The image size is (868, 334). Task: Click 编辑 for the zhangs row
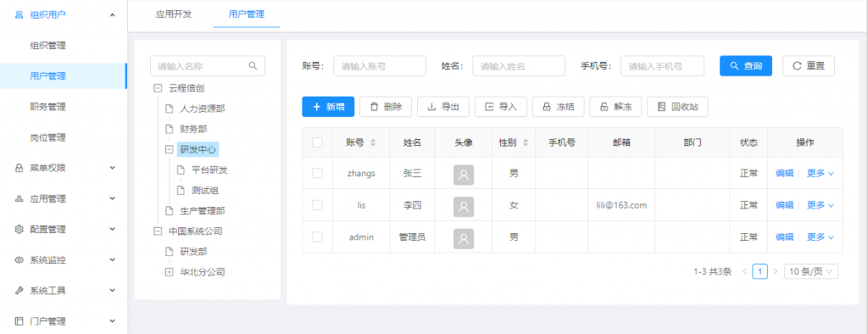tap(784, 174)
